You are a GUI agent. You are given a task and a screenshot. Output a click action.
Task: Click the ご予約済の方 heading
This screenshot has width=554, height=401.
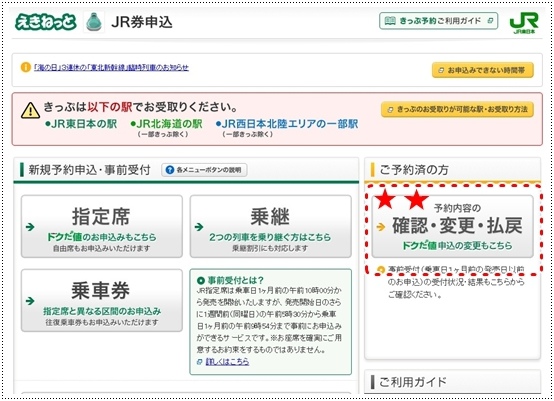[x=414, y=170]
